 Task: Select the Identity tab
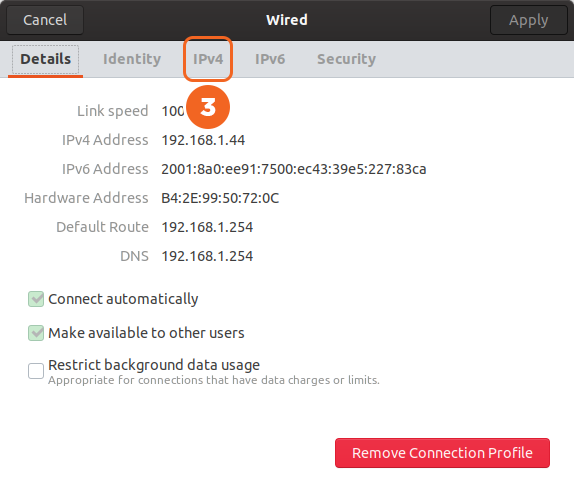pyautogui.click(x=132, y=59)
